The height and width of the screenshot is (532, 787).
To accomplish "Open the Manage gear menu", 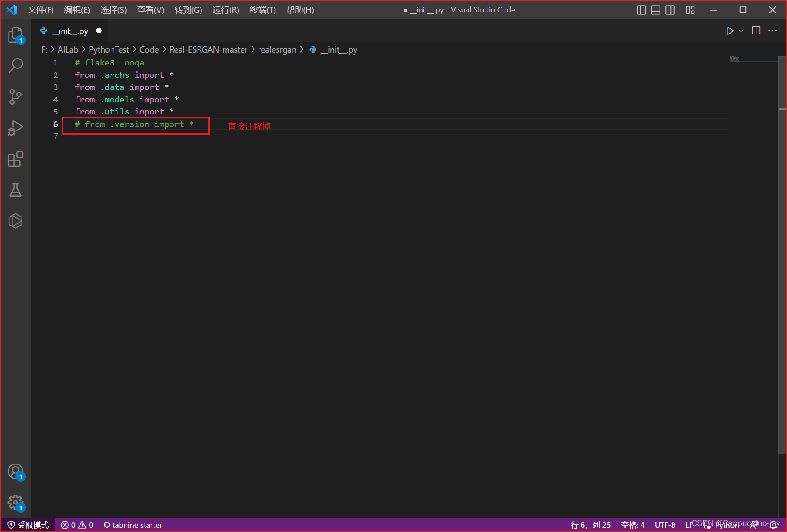I will (x=15, y=502).
